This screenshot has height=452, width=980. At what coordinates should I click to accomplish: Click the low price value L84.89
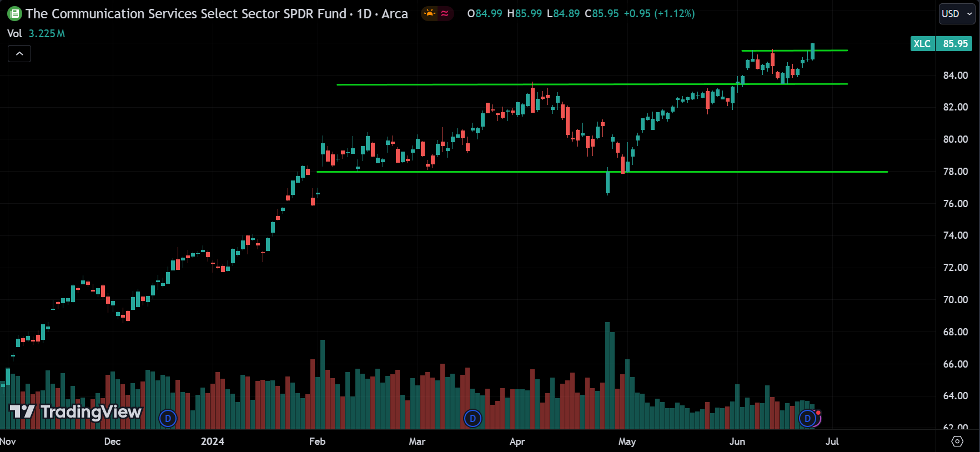point(564,13)
